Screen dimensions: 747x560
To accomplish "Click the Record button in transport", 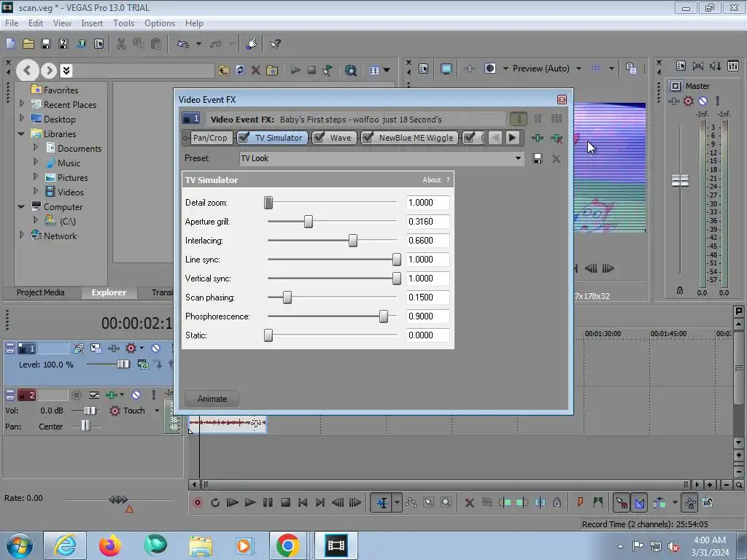I will tap(198, 502).
